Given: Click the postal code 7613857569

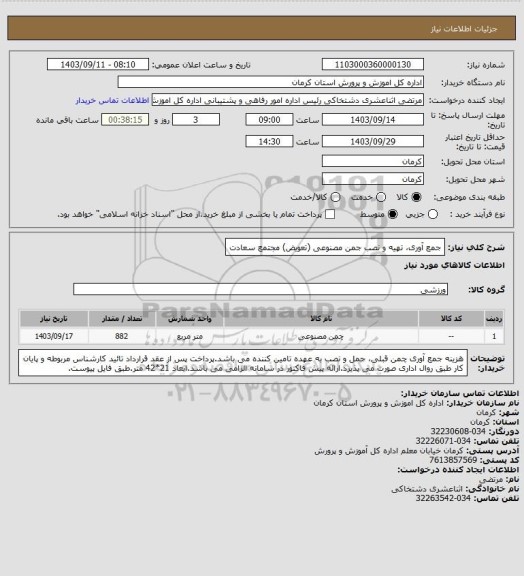Looking at the screenshot, I should point(453,460).
